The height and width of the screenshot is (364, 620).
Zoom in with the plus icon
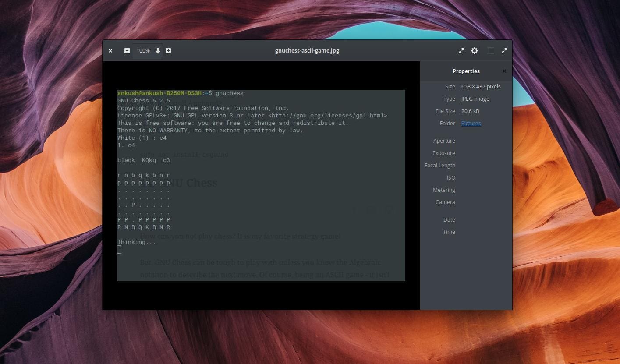[168, 50]
